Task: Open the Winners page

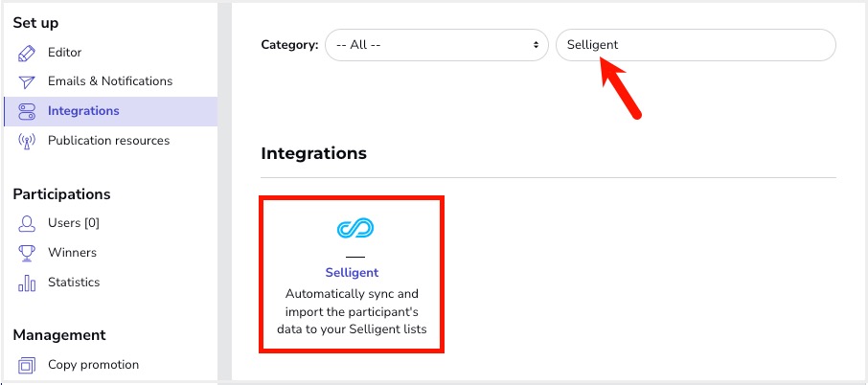Action: point(72,252)
